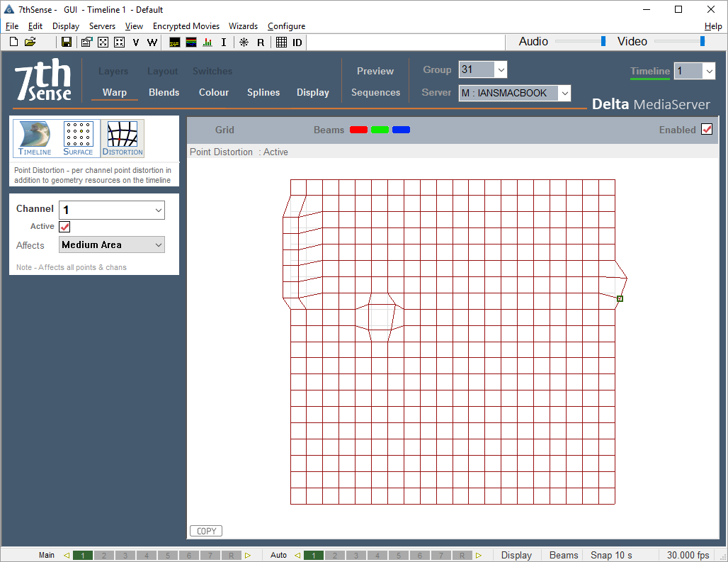Click the V toolbar button
The width and height of the screenshot is (728, 562).
135,43
